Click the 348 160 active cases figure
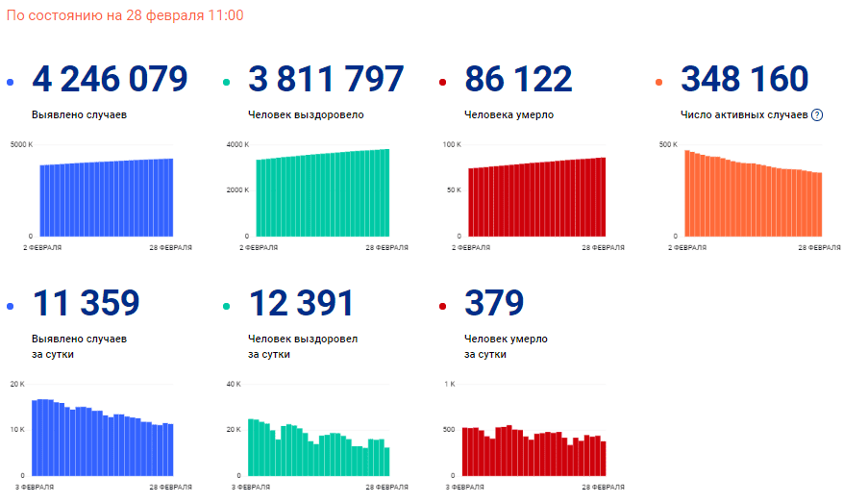The image size is (868, 503). point(744,80)
